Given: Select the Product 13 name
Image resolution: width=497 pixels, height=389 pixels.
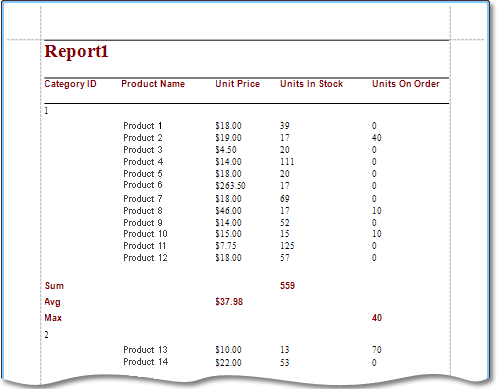Looking at the screenshot, I should [x=145, y=350].
